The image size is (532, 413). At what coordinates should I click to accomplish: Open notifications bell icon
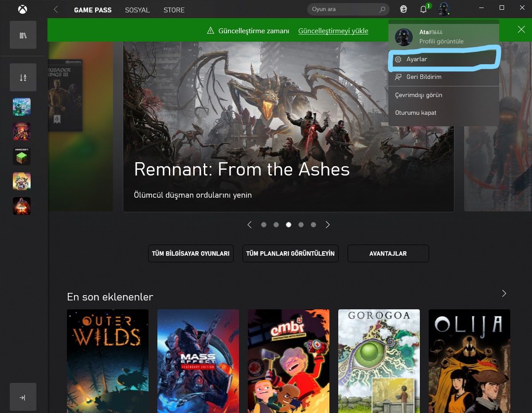[x=423, y=9]
